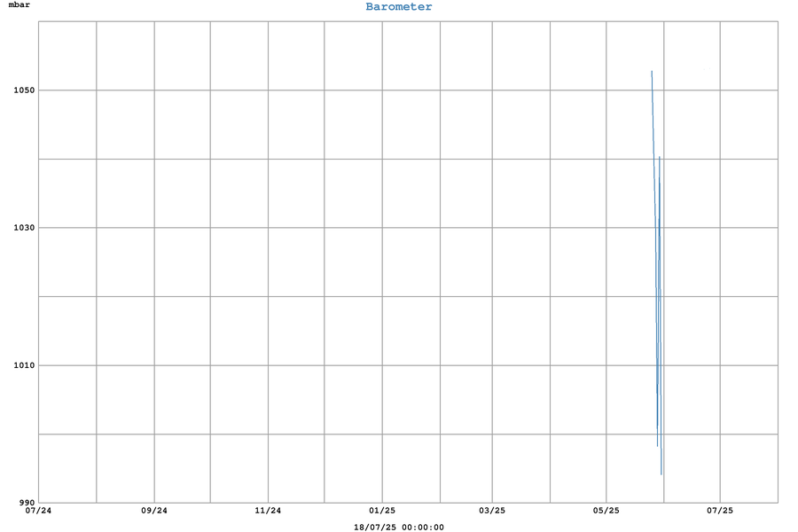The height and width of the screenshot is (532, 798).
Task: Click the 09/24 x-axis date label
Action: (154, 511)
